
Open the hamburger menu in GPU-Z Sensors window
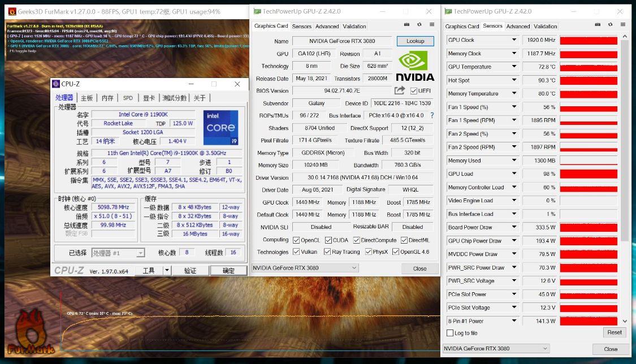[623, 25]
